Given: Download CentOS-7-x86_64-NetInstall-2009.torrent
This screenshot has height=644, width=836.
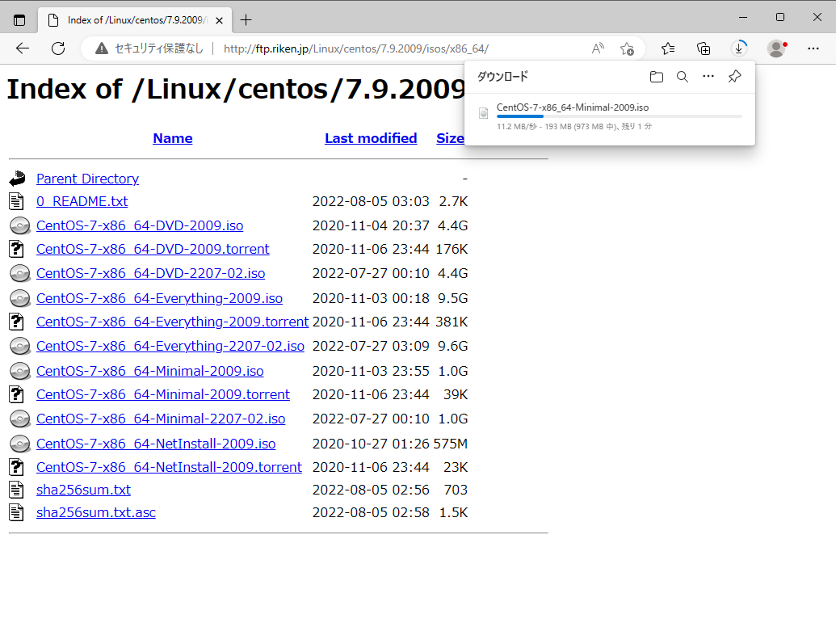Looking at the screenshot, I should 169,467.
